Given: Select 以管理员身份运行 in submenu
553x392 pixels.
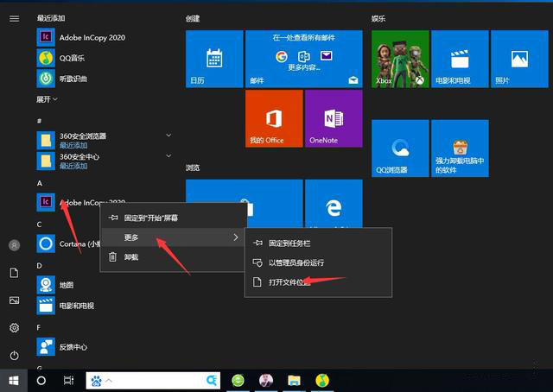Looking at the screenshot, I should [x=318, y=262].
